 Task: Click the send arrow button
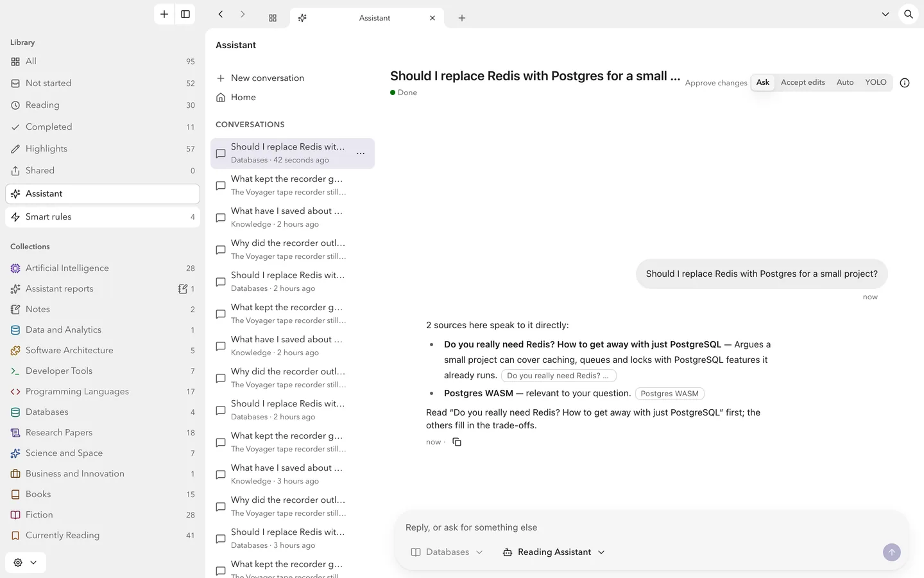892,552
